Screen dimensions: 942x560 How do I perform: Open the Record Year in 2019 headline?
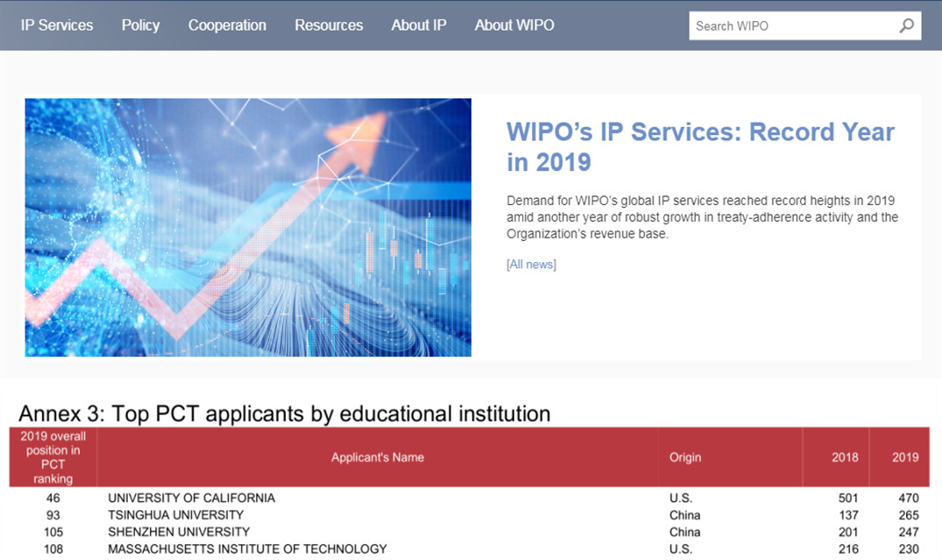[700, 146]
